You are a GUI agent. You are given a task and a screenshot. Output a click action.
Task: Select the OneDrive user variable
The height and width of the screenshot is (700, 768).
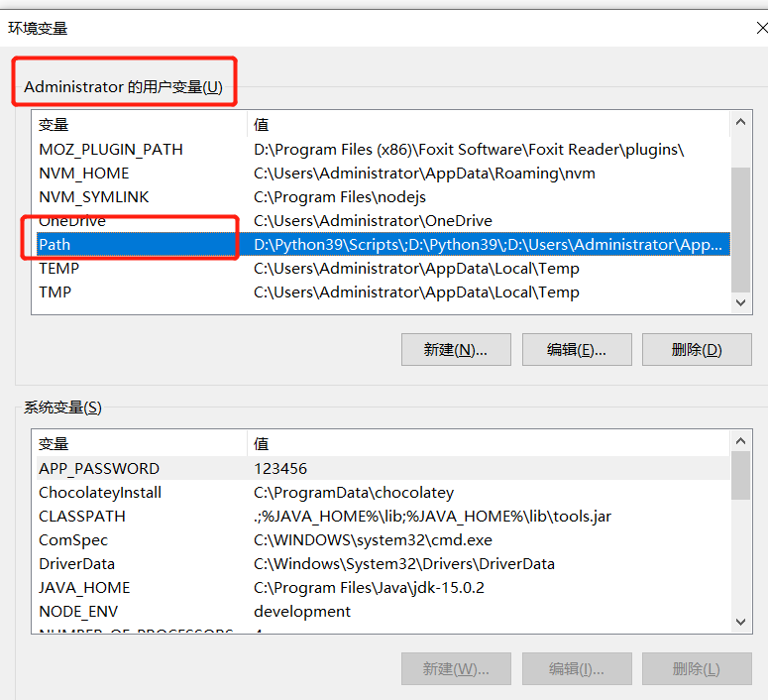pos(384,220)
